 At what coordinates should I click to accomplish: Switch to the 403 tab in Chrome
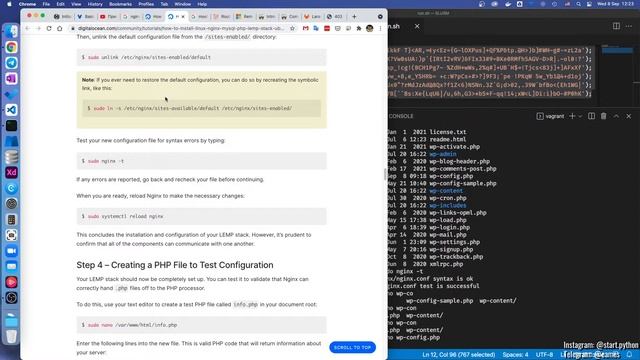point(335,17)
